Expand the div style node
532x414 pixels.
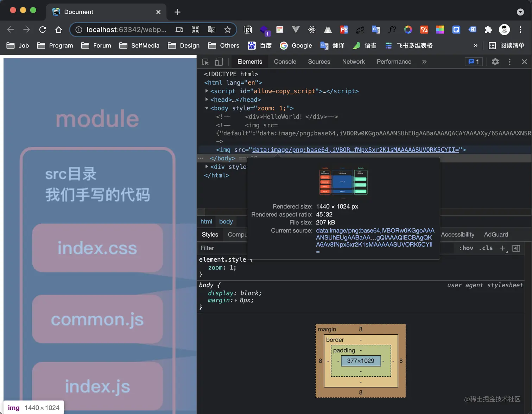coord(207,166)
